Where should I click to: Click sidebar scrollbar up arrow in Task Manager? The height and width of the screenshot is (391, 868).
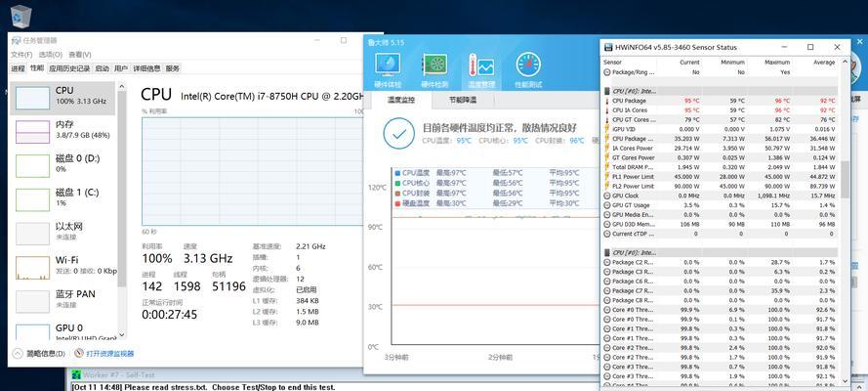click(x=122, y=86)
